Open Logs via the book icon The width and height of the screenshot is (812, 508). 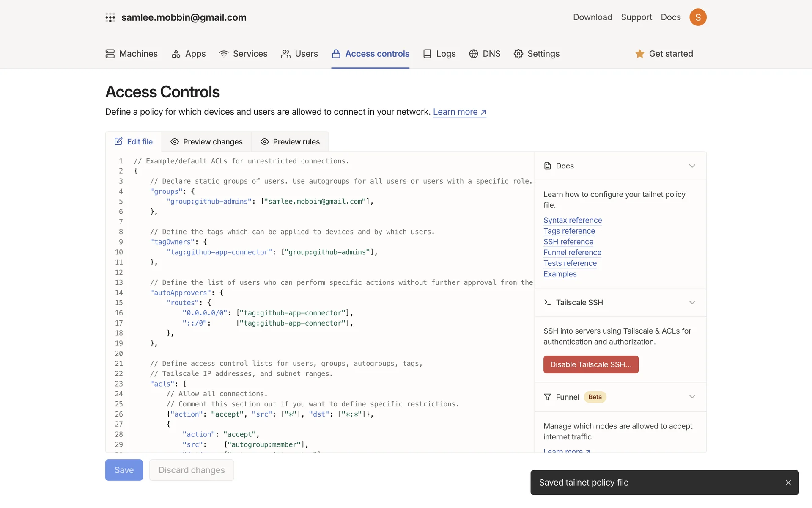click(x=427, y=54)
